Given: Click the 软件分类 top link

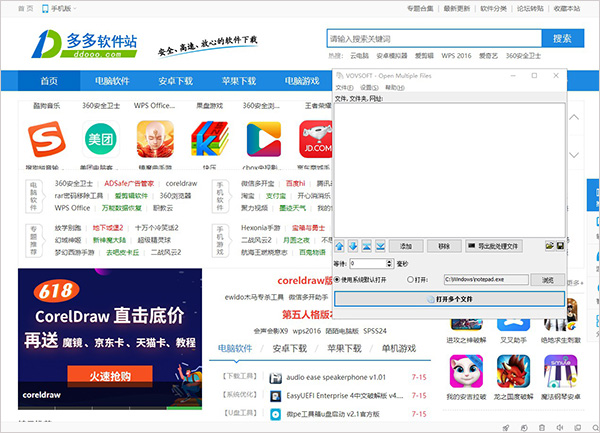Looking at the screenshot, I should tap(493, 8).
